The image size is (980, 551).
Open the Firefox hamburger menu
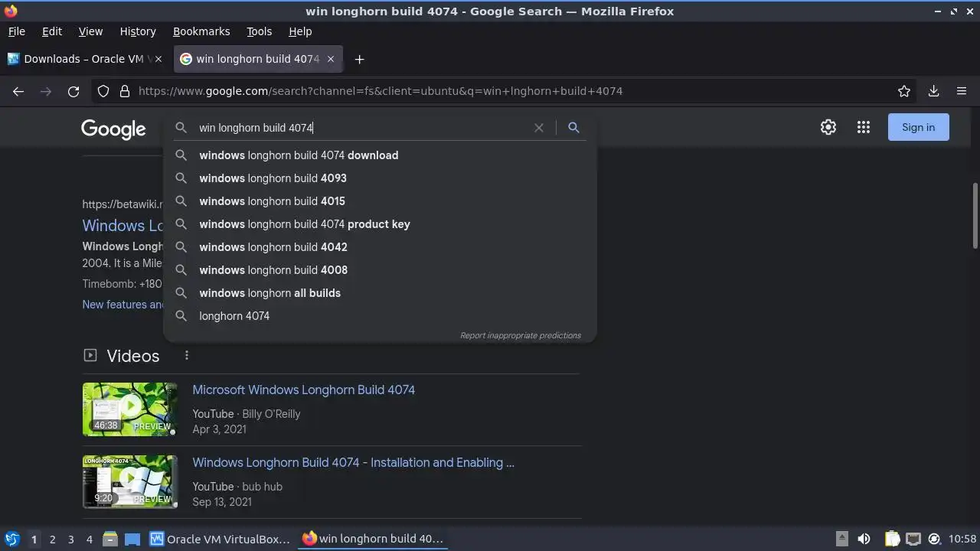pos(962,91)
